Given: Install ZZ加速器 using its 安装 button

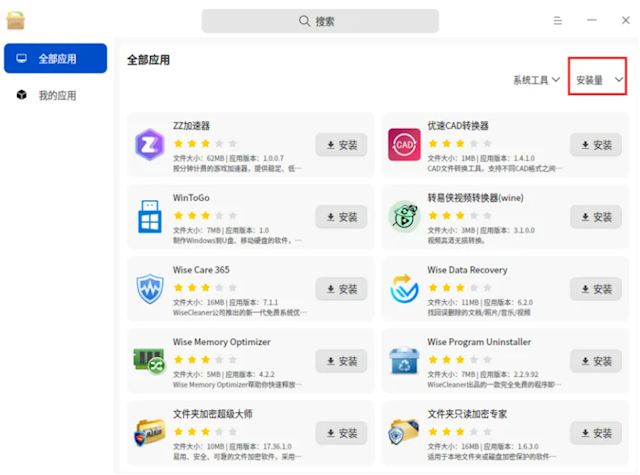Looking at the screenshot, I should click(x=341, y=145).
